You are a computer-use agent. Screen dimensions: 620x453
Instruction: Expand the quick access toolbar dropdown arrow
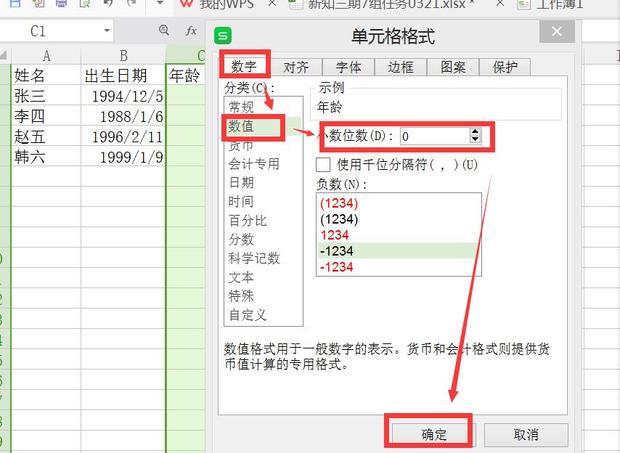point(160,5)
